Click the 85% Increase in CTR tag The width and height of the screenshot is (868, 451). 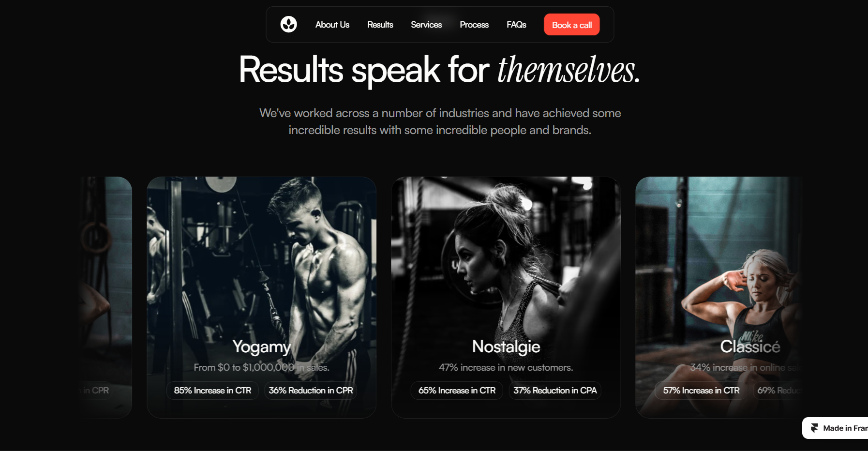212,391
